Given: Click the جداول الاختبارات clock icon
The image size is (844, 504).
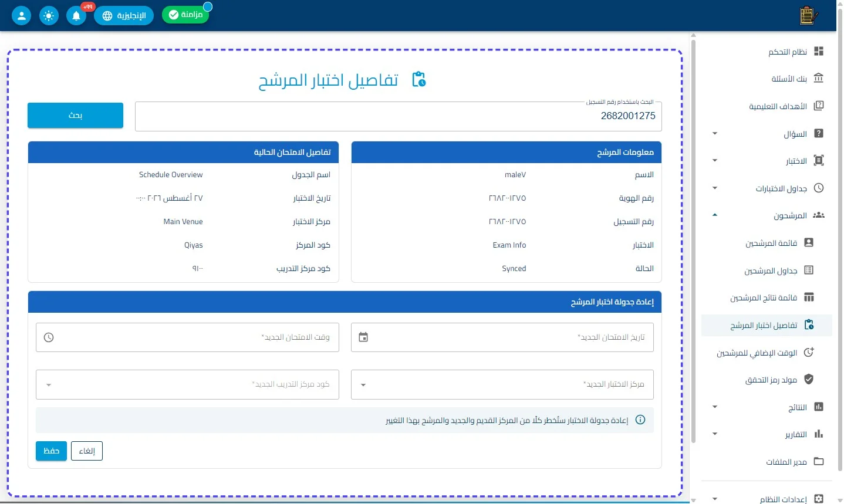Looking at the screenshot, I should [819, 188].
